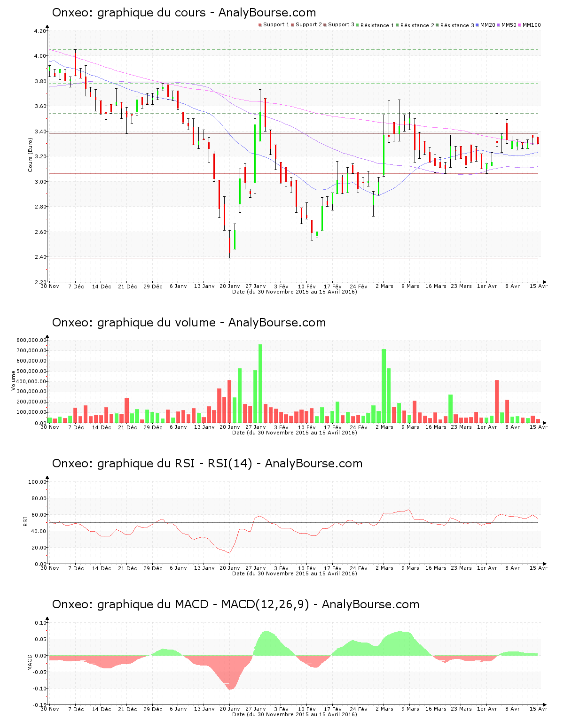Click the date range caption under the price chart
The image size is (564, 728).
pyautogui.click(x=295, y=292)
